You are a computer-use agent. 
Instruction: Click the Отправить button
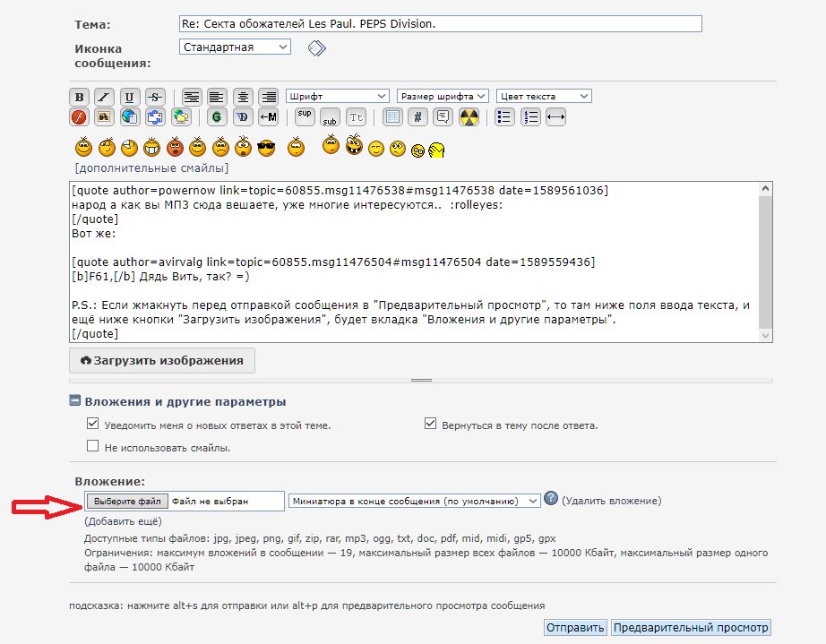[x=575, y=628]
